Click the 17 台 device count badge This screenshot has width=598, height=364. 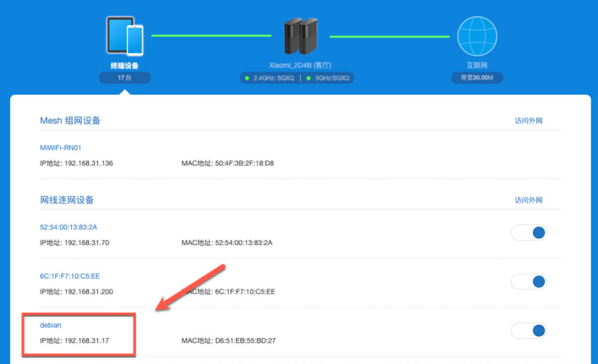125,78
